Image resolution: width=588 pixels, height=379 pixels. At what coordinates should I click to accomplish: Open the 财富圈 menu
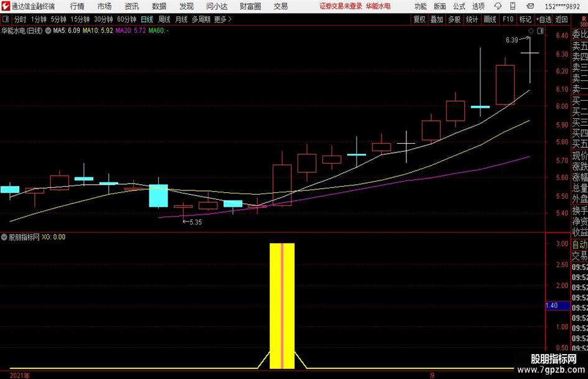250,6
